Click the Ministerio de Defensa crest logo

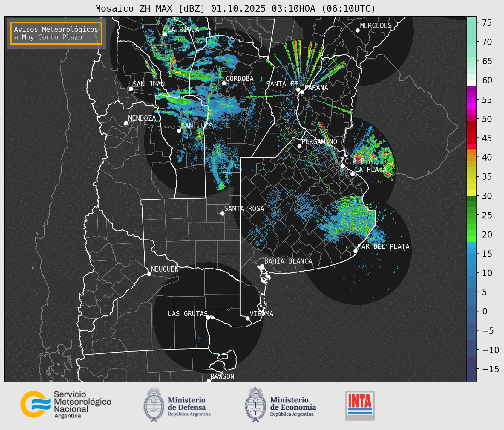[x=154, y=404]
